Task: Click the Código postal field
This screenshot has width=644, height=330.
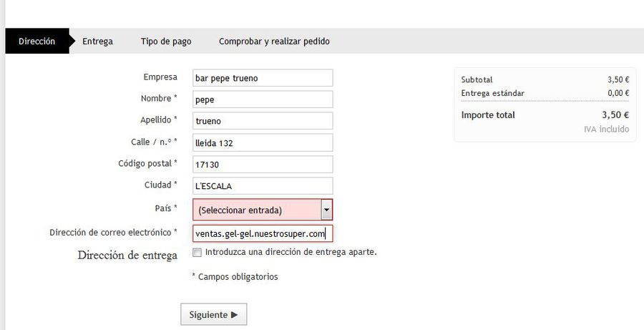Action: pyautogui.click(x=263, y=165)
